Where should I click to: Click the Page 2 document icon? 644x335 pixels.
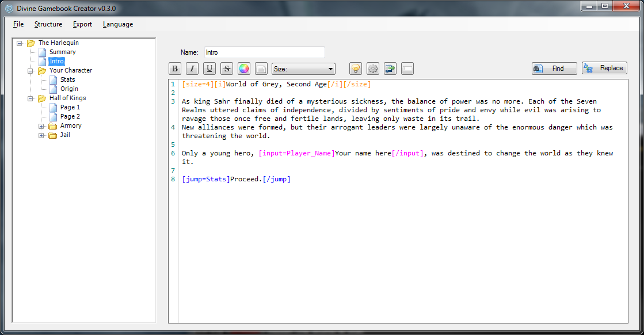point(53,117)
